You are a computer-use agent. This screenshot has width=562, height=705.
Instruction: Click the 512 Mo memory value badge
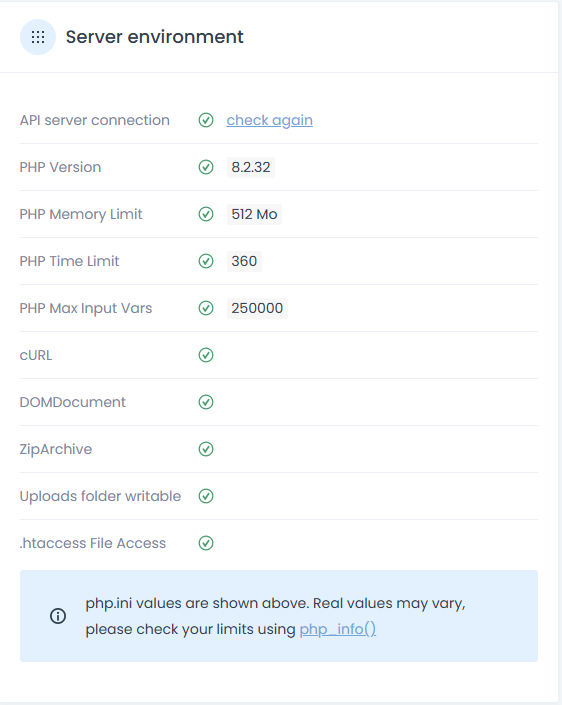coord(254,214)
